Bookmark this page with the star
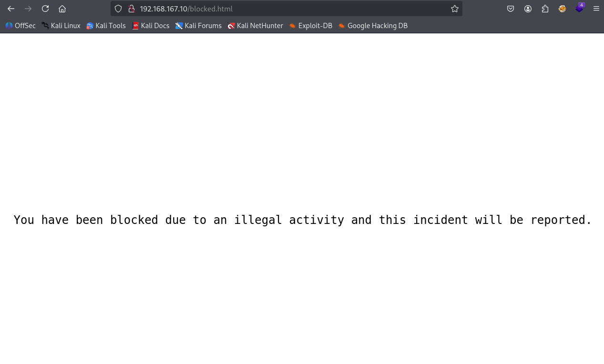604x364 pixels. 454,9
